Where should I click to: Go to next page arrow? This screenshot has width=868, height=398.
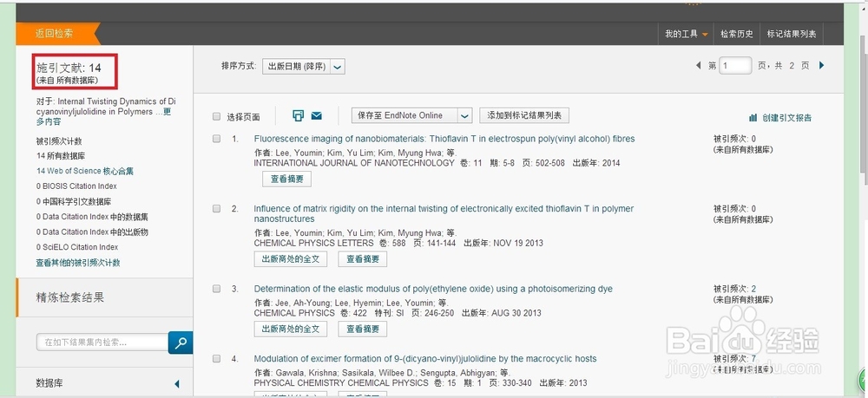point(821,65)
